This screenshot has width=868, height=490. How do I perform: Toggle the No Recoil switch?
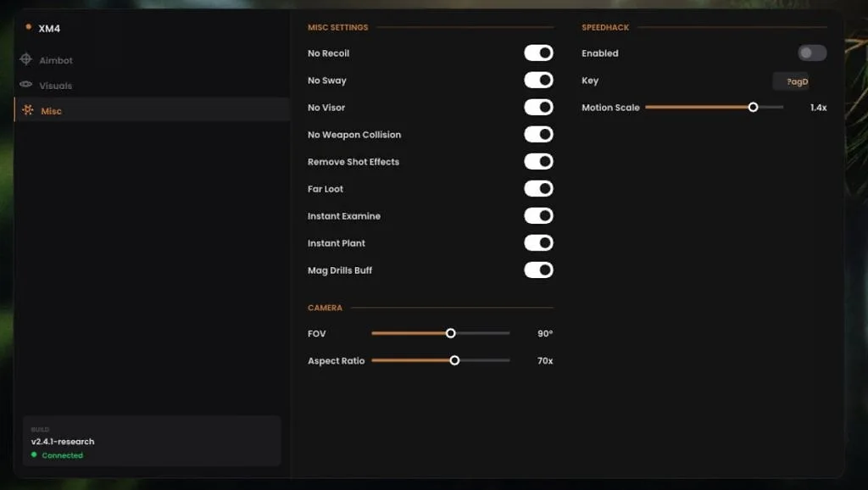click(x=538, y=53)
